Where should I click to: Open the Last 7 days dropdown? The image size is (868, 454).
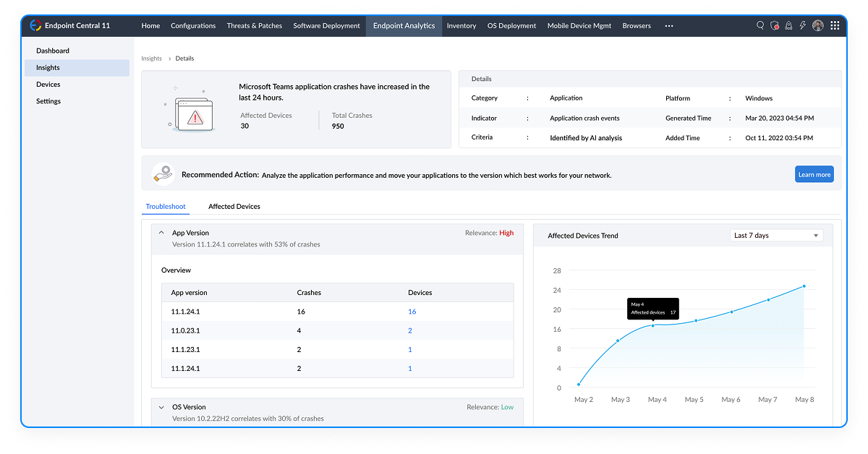tap(776, 235)
